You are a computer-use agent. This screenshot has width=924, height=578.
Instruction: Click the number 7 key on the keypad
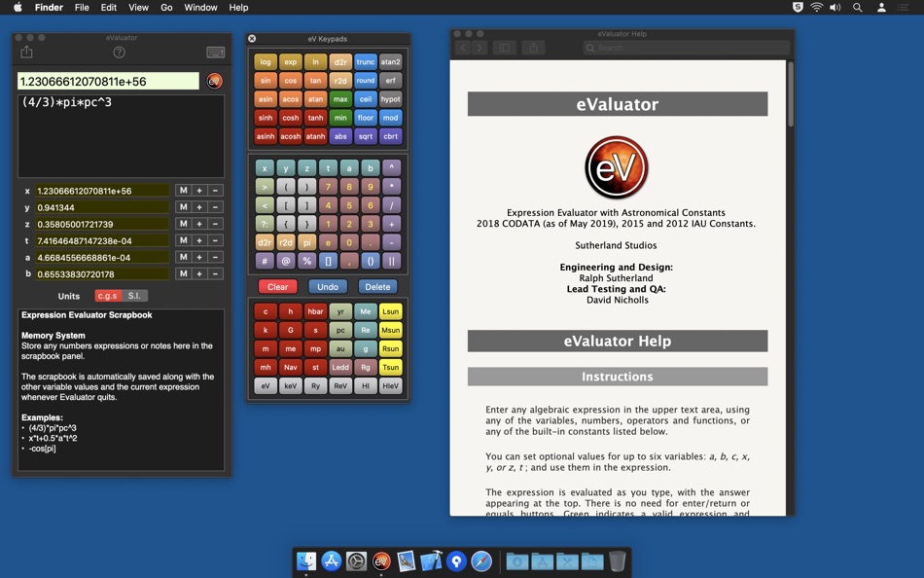pos(328,187)
